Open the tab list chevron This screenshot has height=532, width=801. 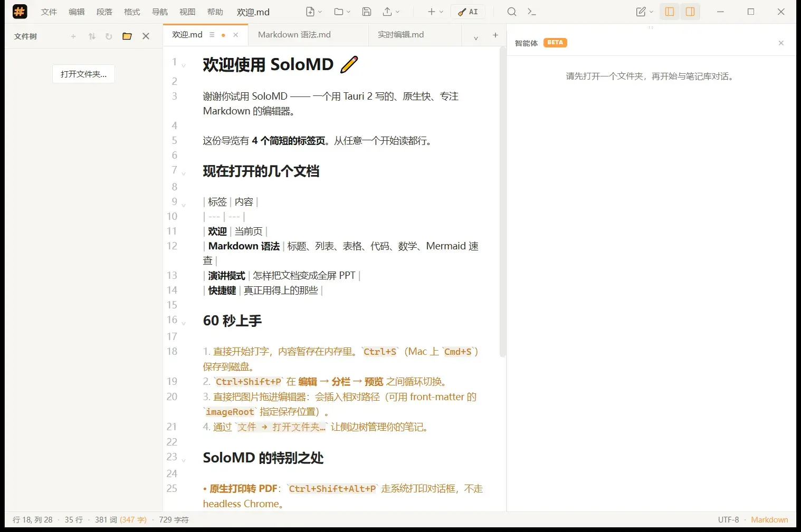(476, 37)
